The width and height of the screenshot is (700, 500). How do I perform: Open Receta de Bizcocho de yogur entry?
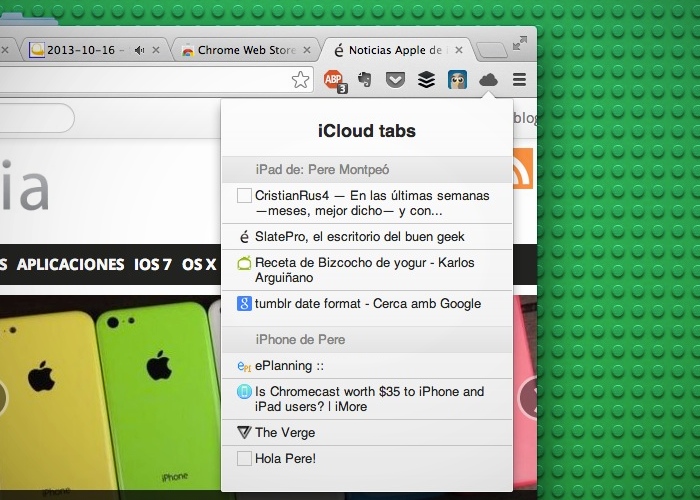point(367,270)
